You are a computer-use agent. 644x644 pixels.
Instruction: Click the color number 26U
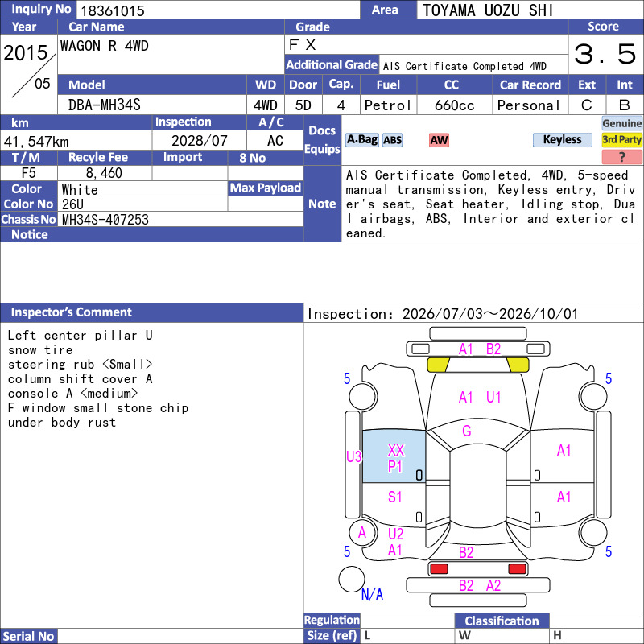(72, 204)
